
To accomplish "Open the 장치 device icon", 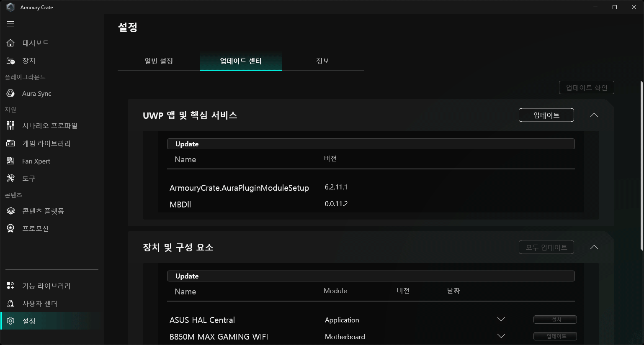I will click(x=10, y=61).
